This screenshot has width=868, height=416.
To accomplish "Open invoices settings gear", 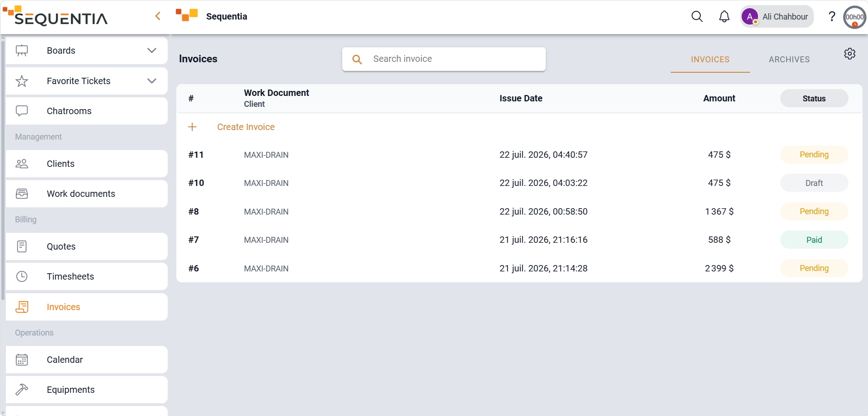I will tap(850, 54).
